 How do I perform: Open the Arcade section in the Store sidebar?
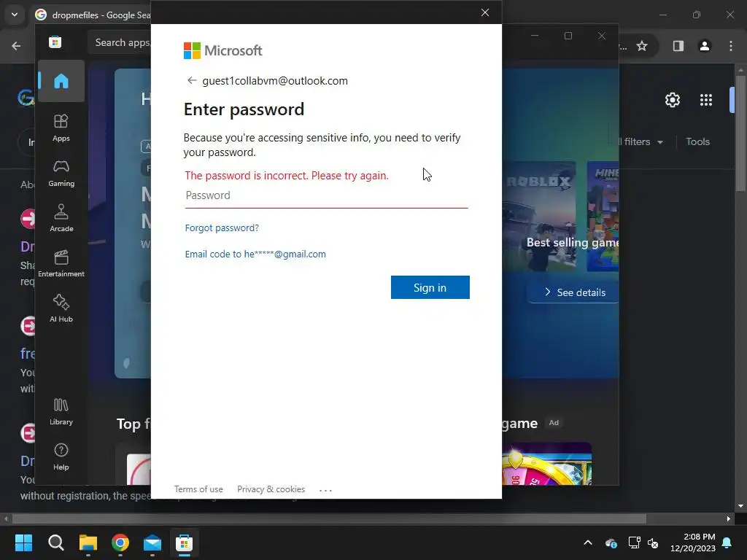[61, 218]
